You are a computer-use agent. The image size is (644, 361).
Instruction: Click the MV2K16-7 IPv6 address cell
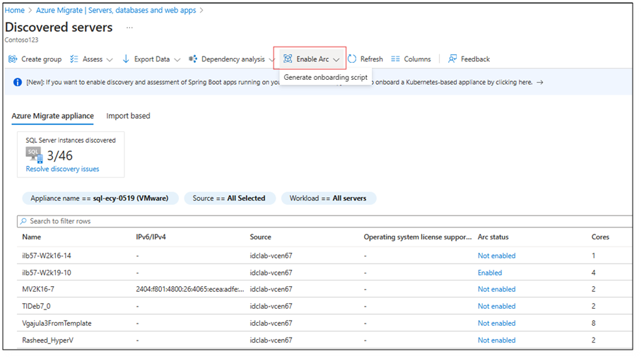189,289
